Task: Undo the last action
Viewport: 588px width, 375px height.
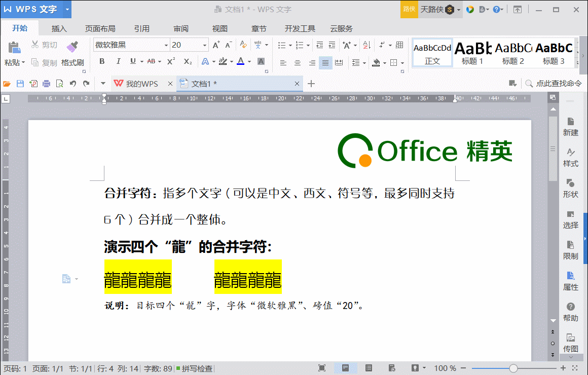Action: 73,84
